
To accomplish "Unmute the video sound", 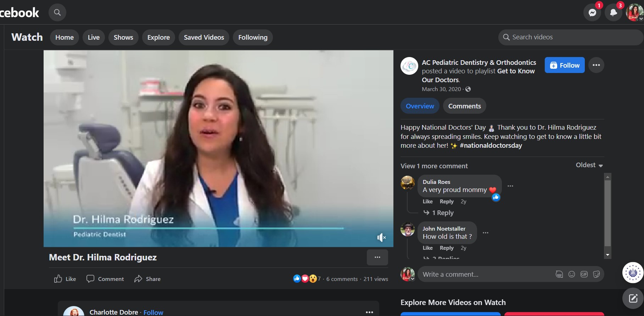I will click(381, 237).
